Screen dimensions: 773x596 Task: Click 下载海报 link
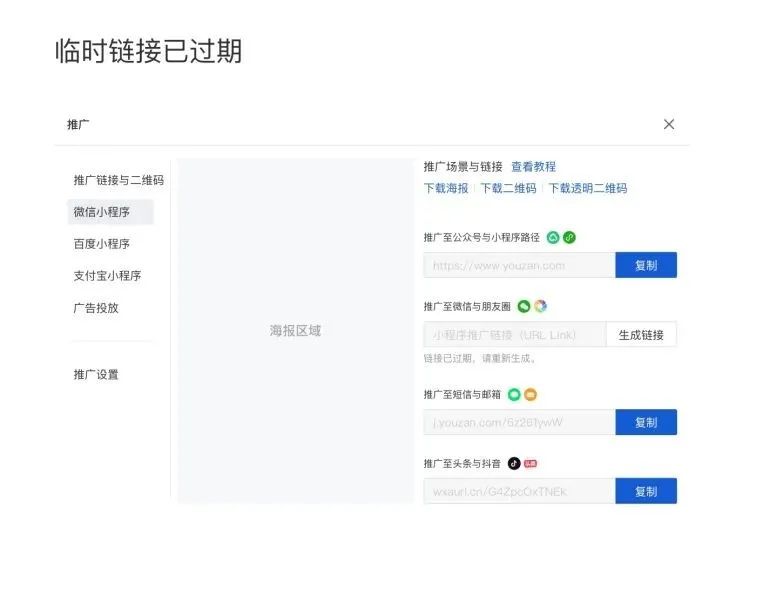pyautogui.click(x=446, y=188)
